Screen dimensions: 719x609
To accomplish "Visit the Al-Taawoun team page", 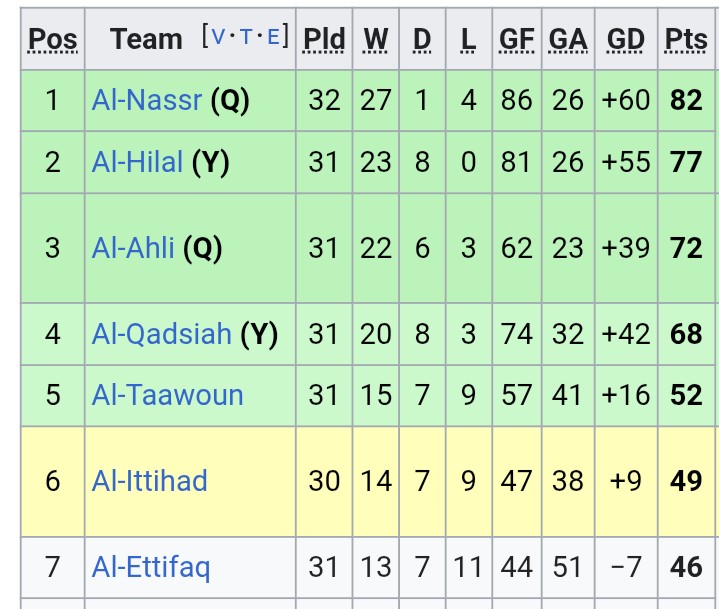I will click(x=167, y=395).
